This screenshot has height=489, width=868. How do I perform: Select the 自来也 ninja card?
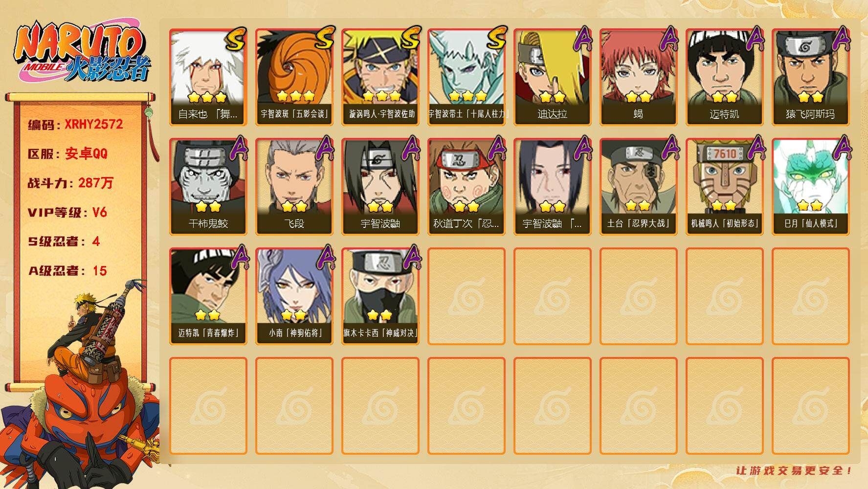208,77
